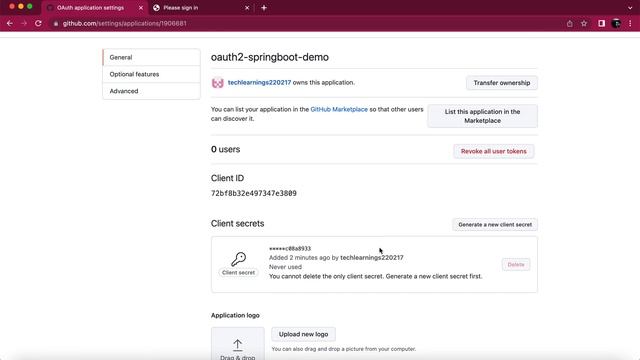The height and width of the screenshot is (360, 640).
Task: Open a new tab with plus icon
Action: pyautogui.click(x=264, y=8)
